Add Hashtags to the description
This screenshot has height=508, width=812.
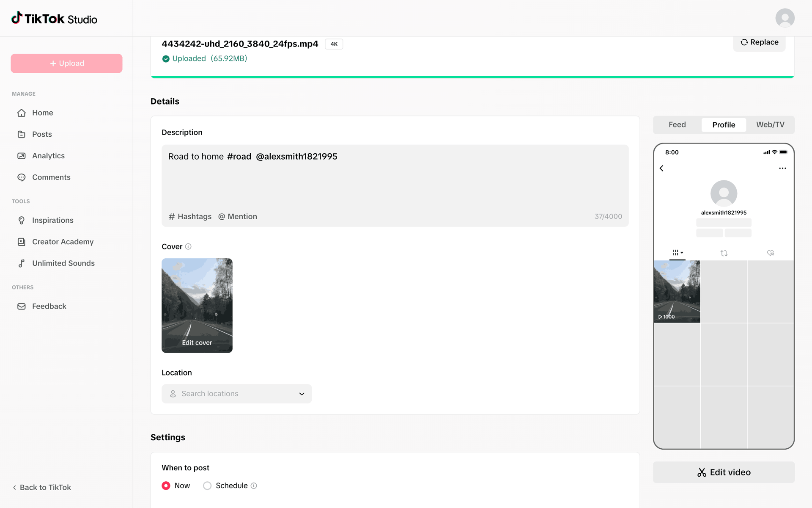coord(190,217)
